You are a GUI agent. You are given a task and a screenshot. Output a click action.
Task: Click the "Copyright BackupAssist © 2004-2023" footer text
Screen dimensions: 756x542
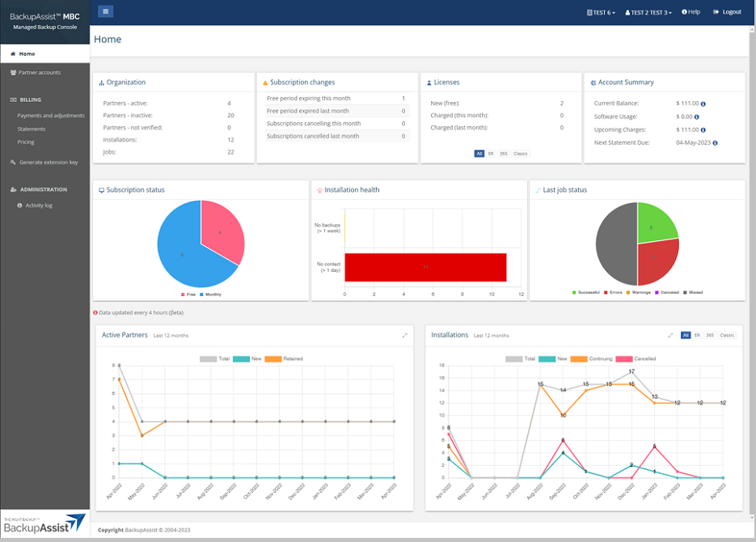(144, 530)
